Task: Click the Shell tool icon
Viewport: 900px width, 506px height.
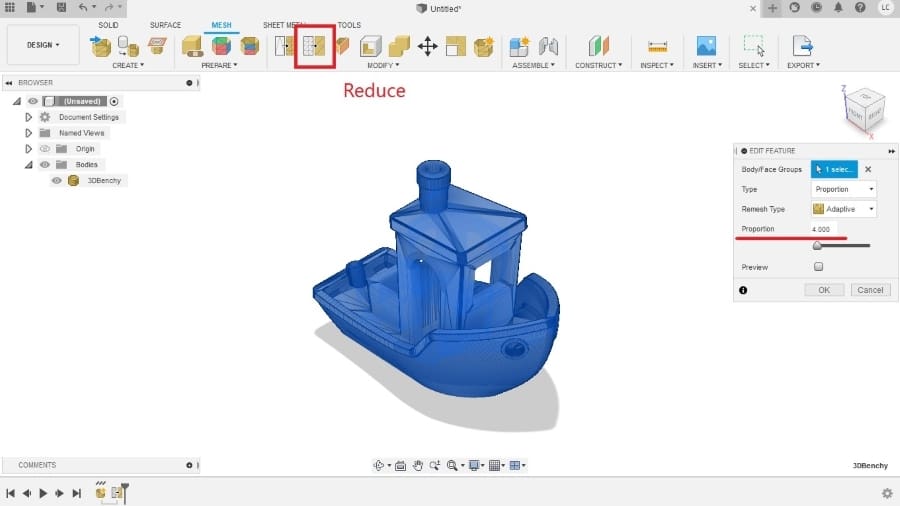Action: pos(371,46)
